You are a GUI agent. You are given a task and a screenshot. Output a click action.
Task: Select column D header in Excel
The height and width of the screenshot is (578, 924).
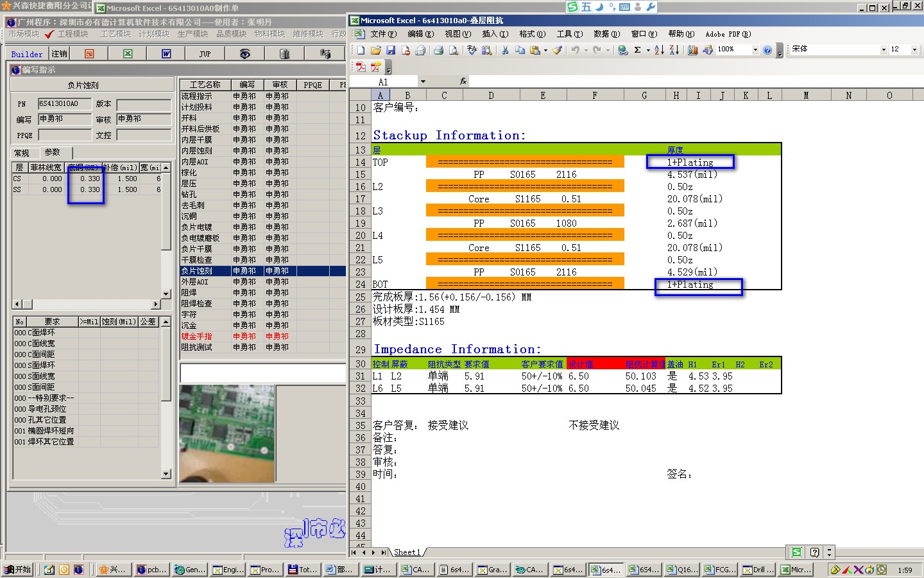point(491,95)
